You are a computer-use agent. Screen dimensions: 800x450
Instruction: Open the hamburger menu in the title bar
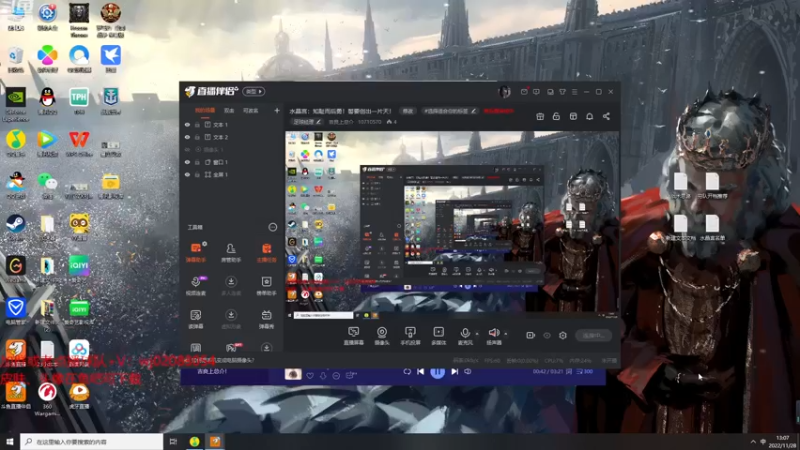pos(574,92)
